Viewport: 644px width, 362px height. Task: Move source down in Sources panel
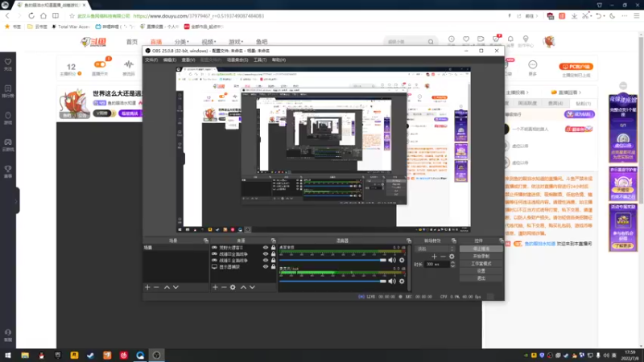click(252, 287)
